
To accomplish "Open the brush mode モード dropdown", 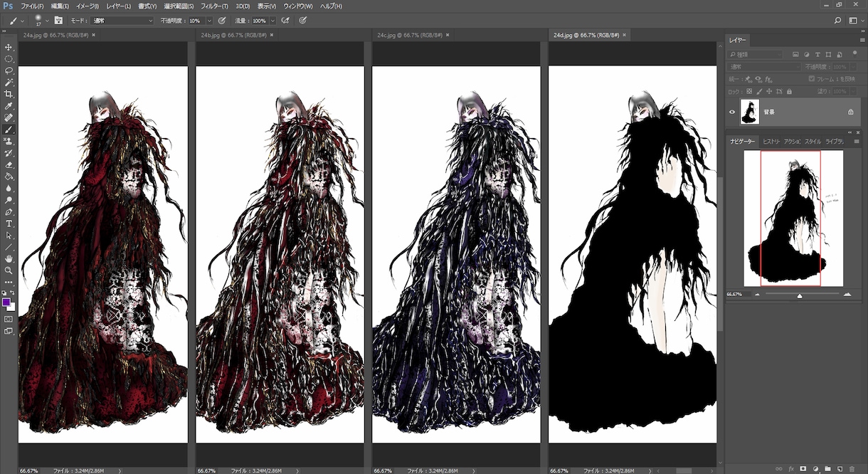I will click(122, 21).
